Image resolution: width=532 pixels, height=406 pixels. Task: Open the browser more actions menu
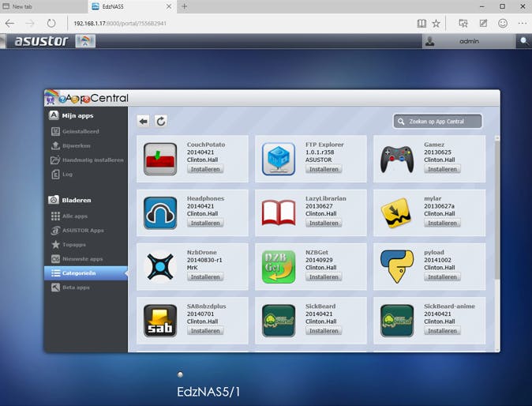click(x=523, y=24)
